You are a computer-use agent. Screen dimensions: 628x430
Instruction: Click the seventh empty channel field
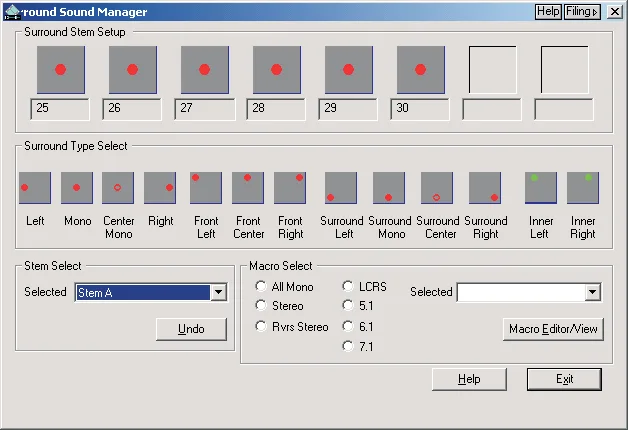tap(492, 109)
